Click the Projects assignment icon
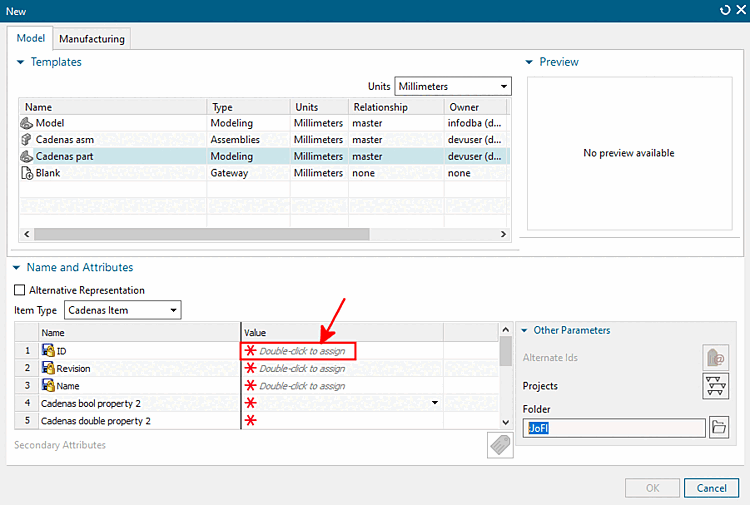This screenshot has height=505, width=750. click(716, 386)
